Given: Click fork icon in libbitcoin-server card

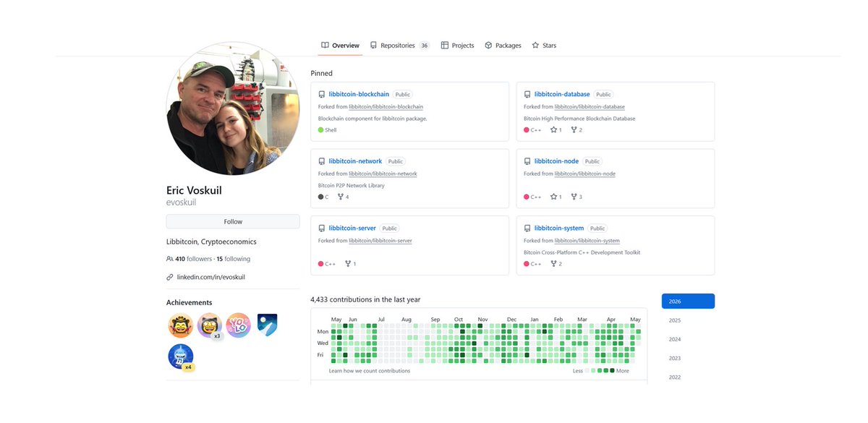Looking at the screenshot, I should pos(348,264).
